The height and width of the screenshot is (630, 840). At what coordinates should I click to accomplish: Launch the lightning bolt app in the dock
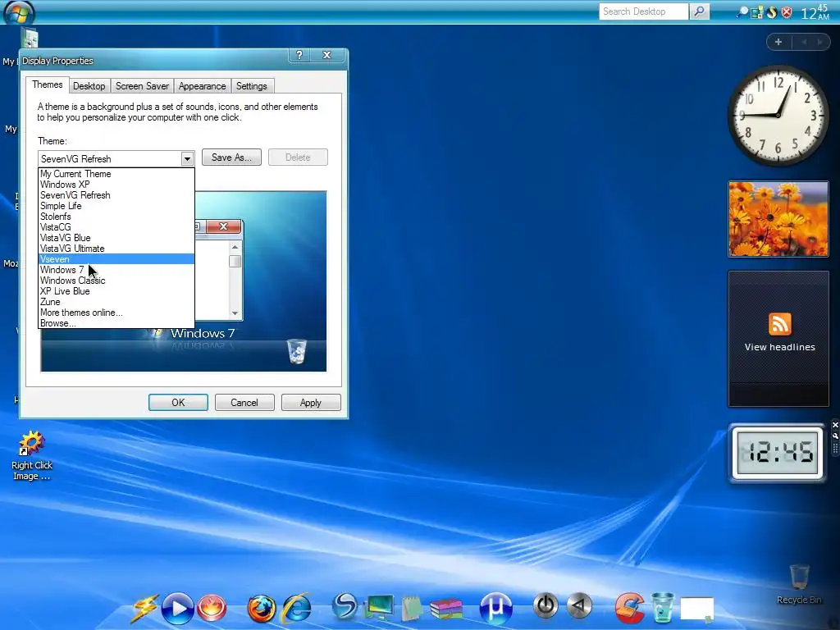click(145, 609)
